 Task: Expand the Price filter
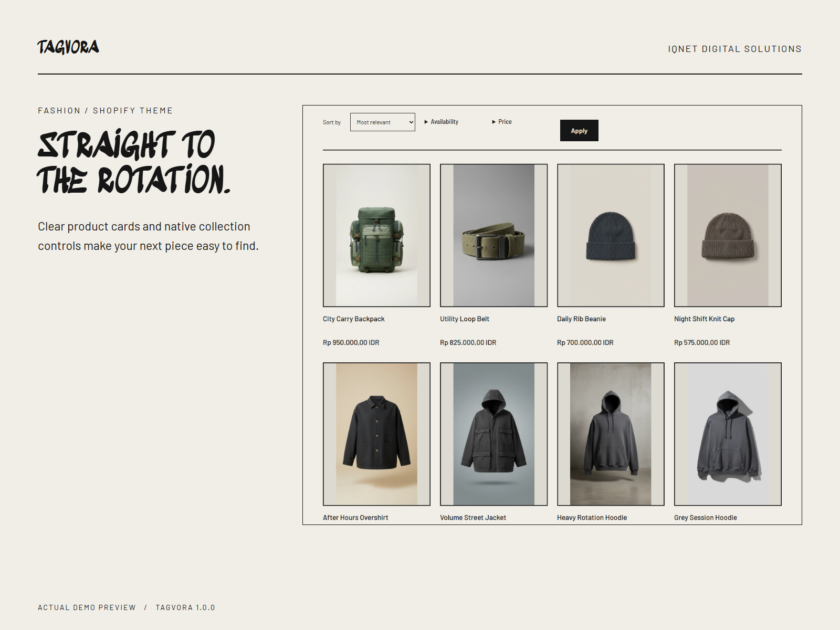502,122
